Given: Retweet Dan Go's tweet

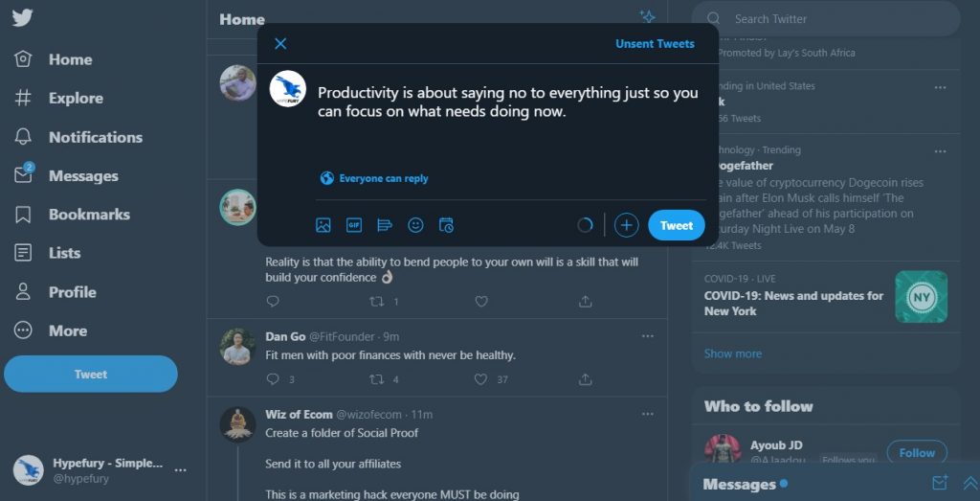Looking at the screenshot, I should (377, 379).
